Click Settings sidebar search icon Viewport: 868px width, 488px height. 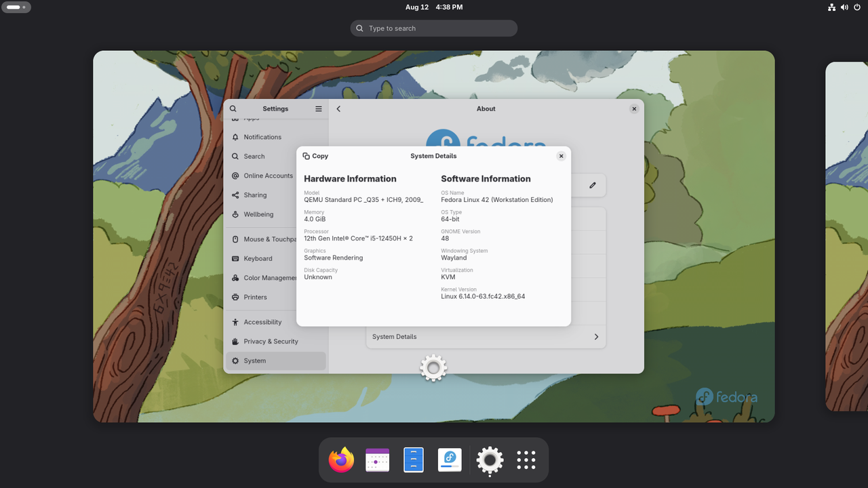pyautogui.click(x=233, y=108)
